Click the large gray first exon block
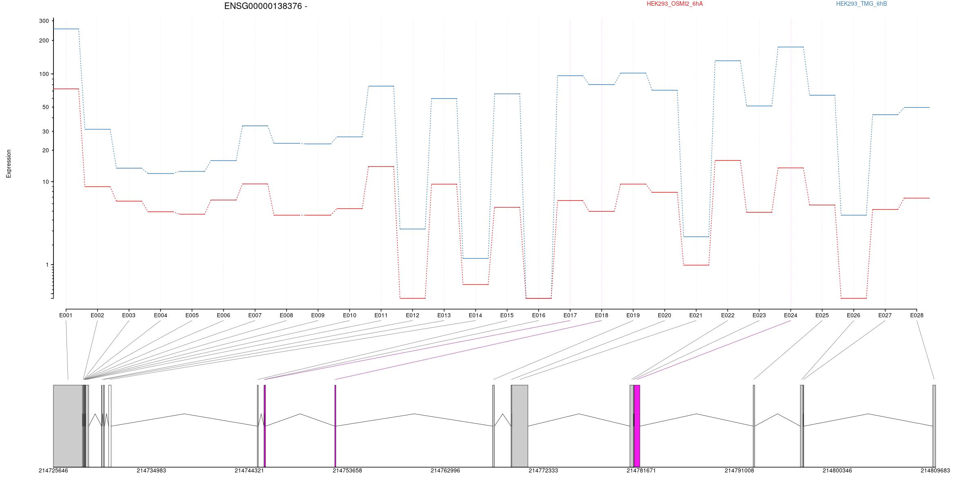Image resolution: width=980 pixels, height=490 pixels. (68, 426)
